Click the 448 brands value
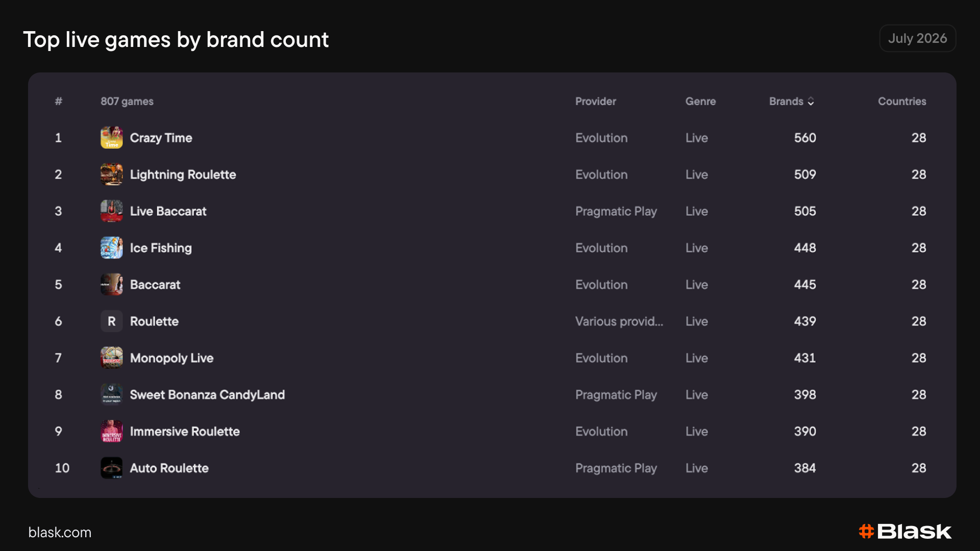This screenshot has width=980, height=551. (x=805, y=248)
